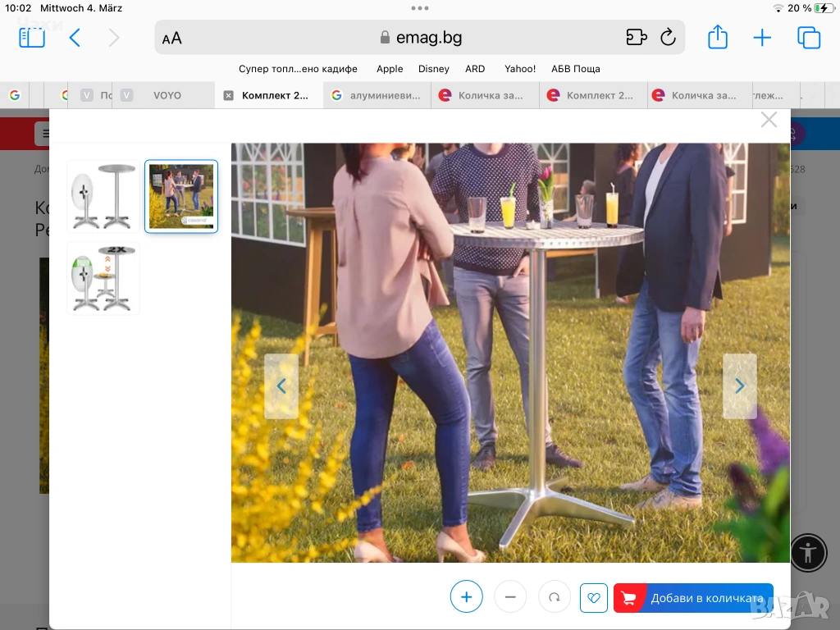
Task: Open a new tab with plus icon
Action: pos(762,38)
